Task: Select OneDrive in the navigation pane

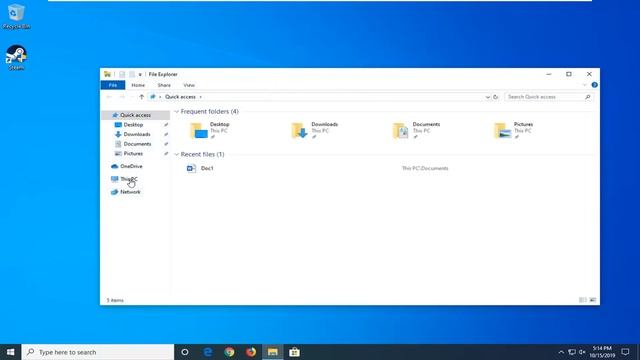Action: (131, 166)
